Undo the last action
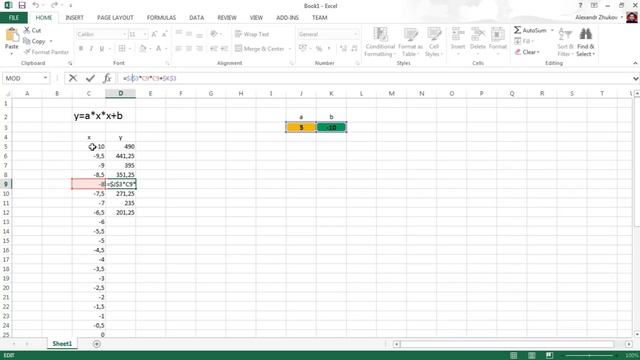This screenshot has height=360, width=640. [x=36, y=6]
